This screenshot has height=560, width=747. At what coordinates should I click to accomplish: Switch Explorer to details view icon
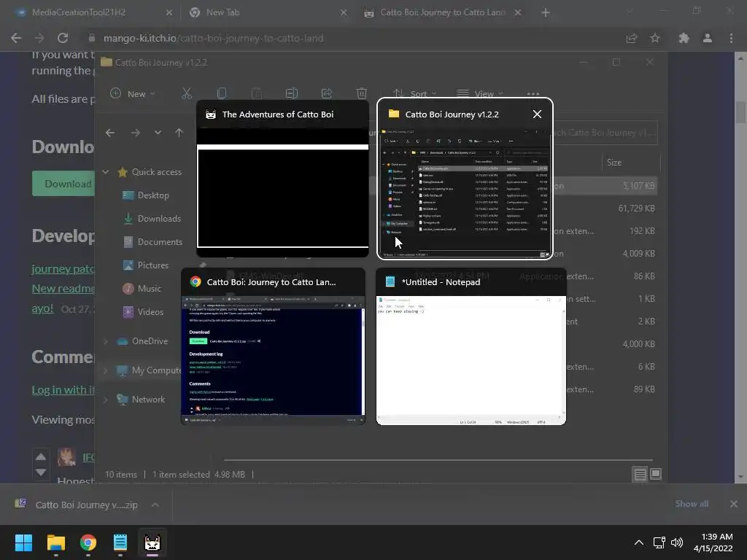click(640, 474)
